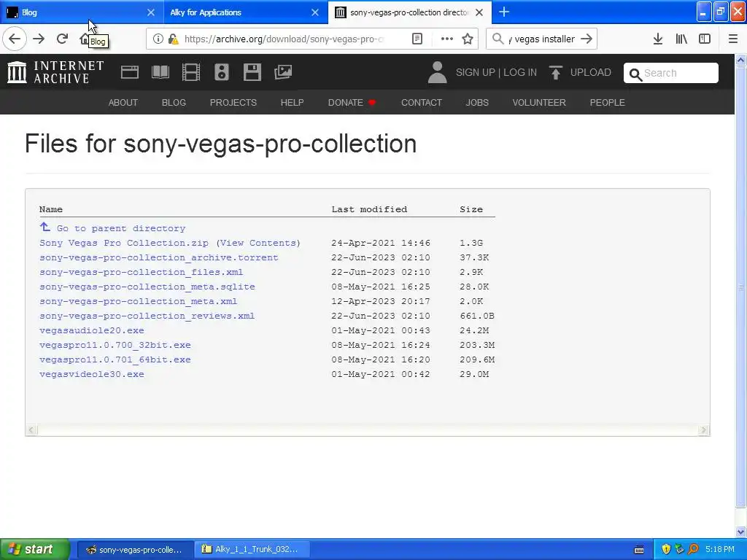747x560 pixels.
Task: Click the user avatar icon
Action: tap(437, 72)
